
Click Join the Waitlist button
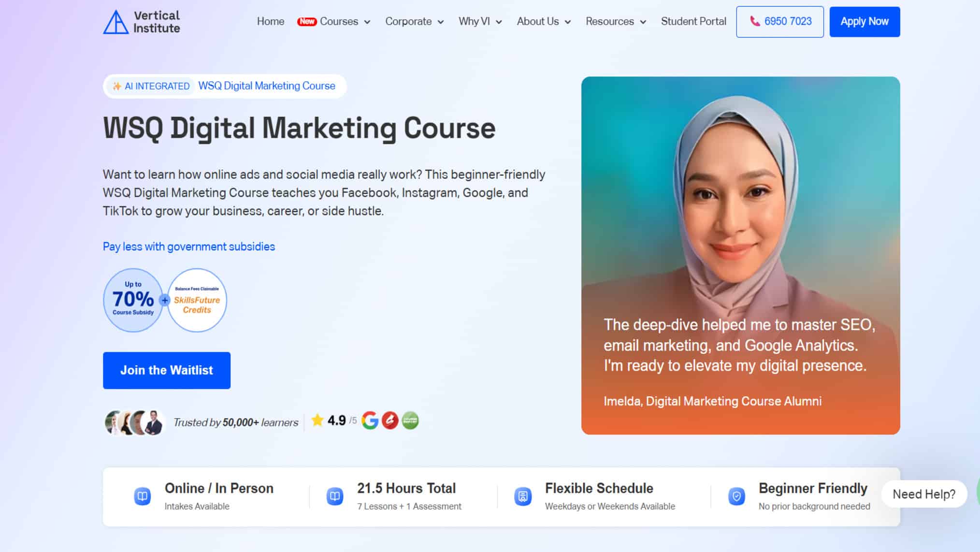click(167, 370)
